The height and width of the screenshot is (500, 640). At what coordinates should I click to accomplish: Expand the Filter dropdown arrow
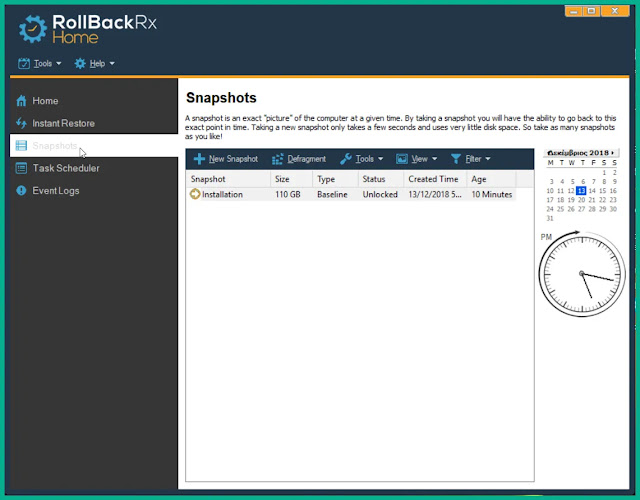tap(488, 159)
